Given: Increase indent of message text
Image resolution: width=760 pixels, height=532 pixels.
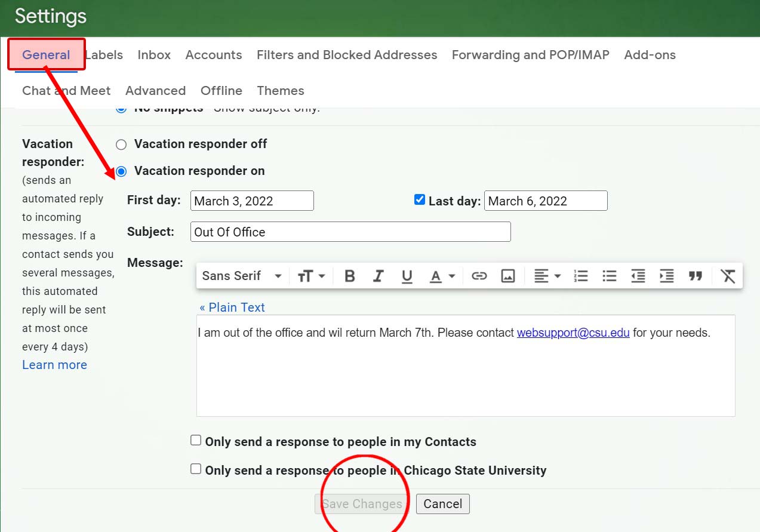Looking at the screenshot, I should (x=667, y=276).
